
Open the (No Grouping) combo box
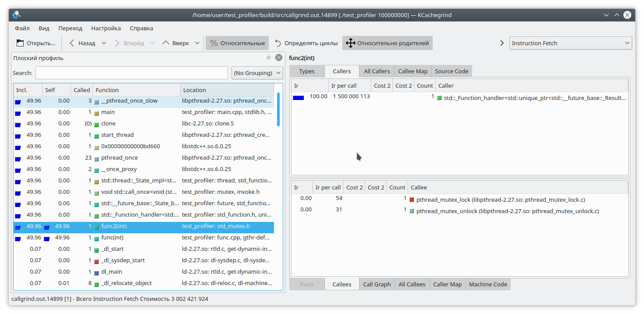257,73
